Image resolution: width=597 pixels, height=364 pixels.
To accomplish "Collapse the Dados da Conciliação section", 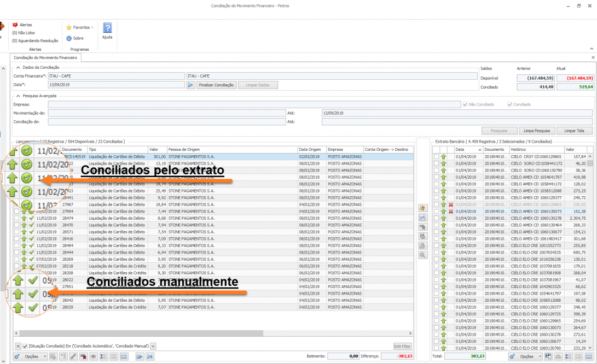I will [18, 67].
